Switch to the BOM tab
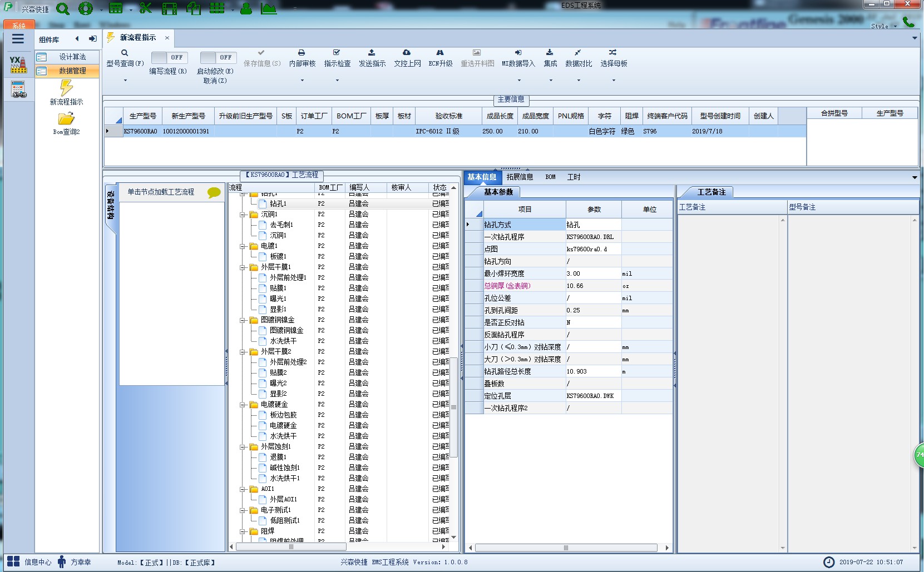The width and height of the screenshot is (924, 572). coord(550,177)
